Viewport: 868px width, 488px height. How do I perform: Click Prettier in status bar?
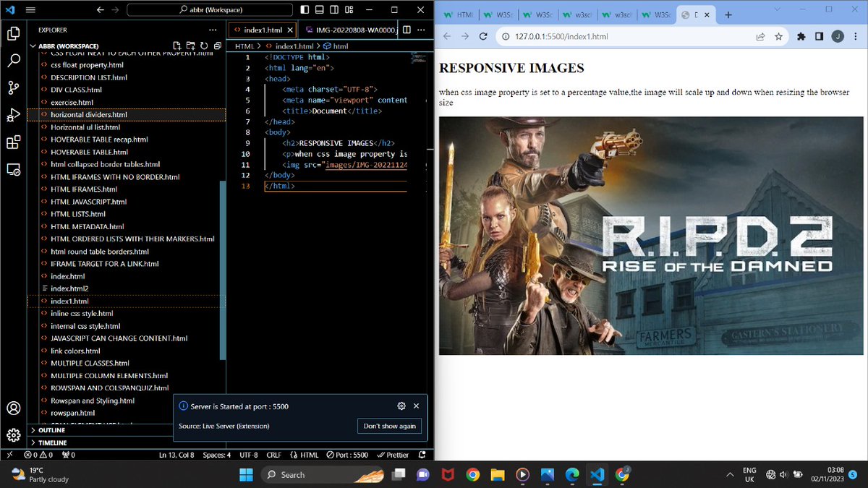392,455
